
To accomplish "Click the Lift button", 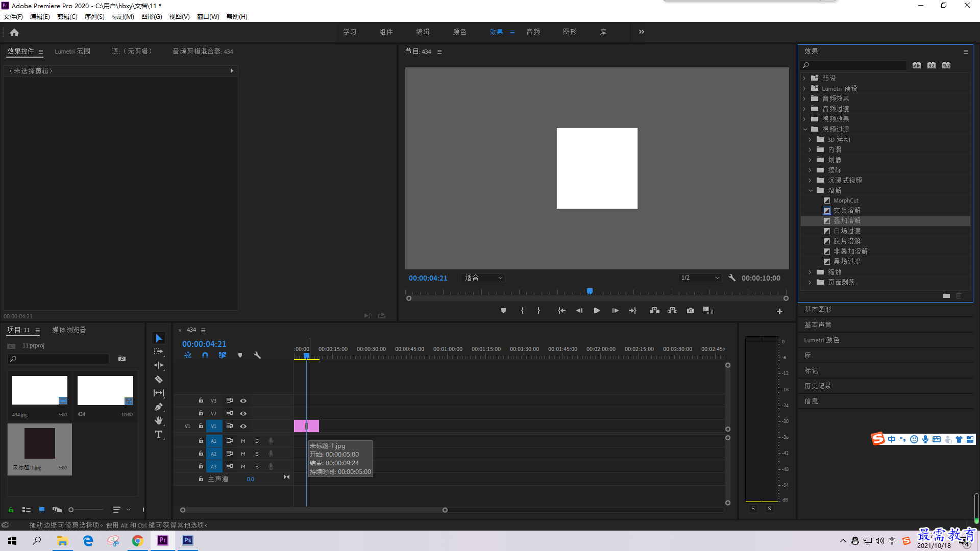I will click(x=654, y=310).
